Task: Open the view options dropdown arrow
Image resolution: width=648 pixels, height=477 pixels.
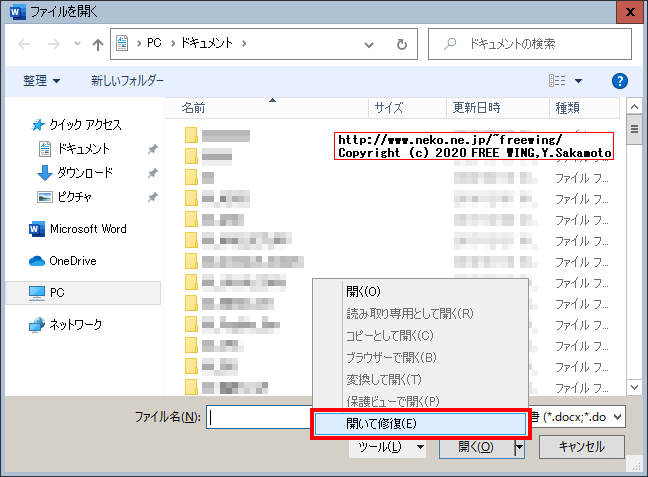Action: pos(579,81)
